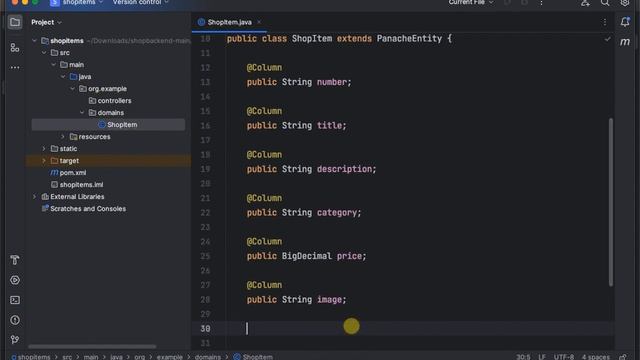The width and height of the screenshot is (640, 360).
Task: Open main toolbar more actions menu
Action: point(541,3)
